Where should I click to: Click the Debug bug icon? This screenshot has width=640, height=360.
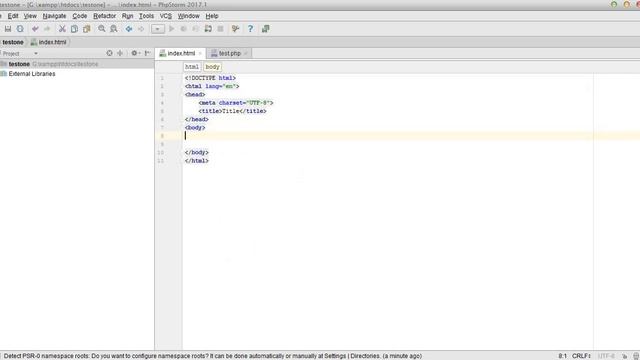tap(184, 29)
